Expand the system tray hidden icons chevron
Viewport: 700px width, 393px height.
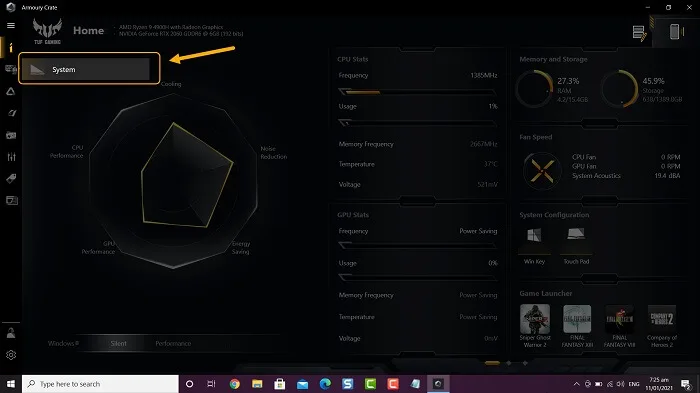tap(576, 384)
